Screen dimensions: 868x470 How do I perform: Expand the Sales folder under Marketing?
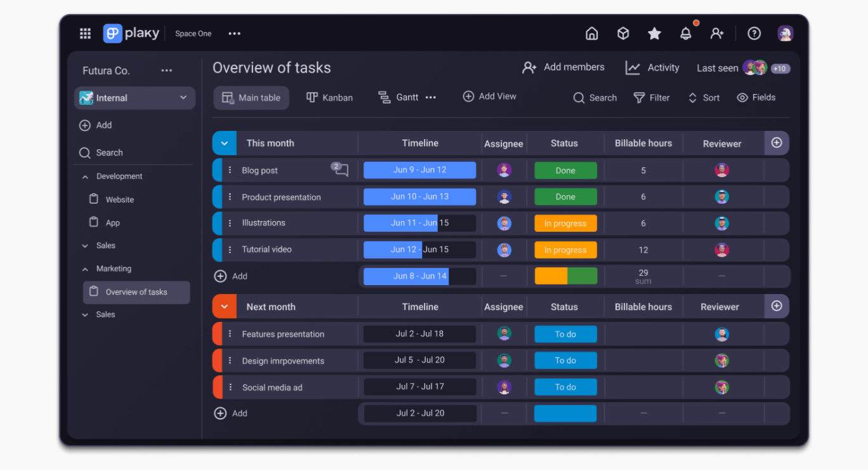point(85,314)
